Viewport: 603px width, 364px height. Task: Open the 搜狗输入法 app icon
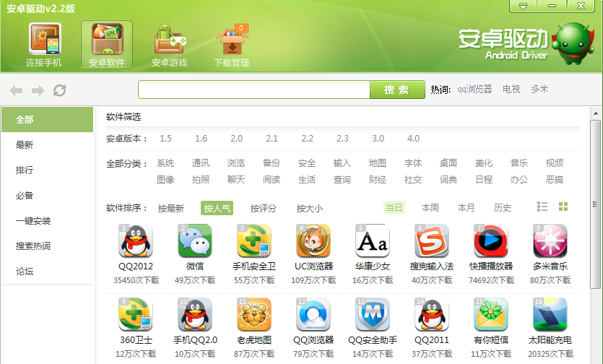[x=432, y=241]
